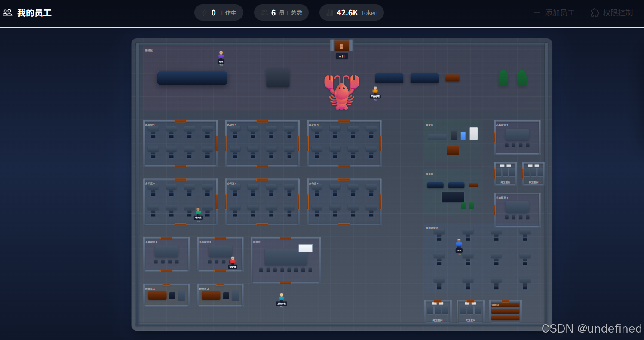Click the 办公室 6 room label
Viewport: 644px width, 340px height.
(x=314, y=184)
